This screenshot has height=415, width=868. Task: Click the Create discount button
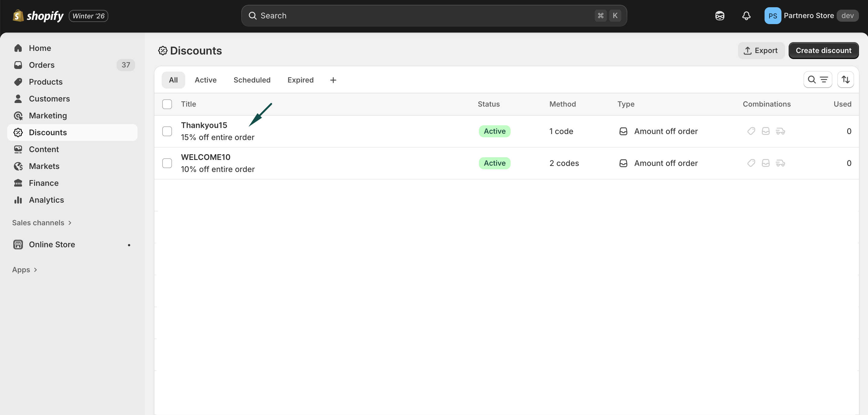click(823, 51)
